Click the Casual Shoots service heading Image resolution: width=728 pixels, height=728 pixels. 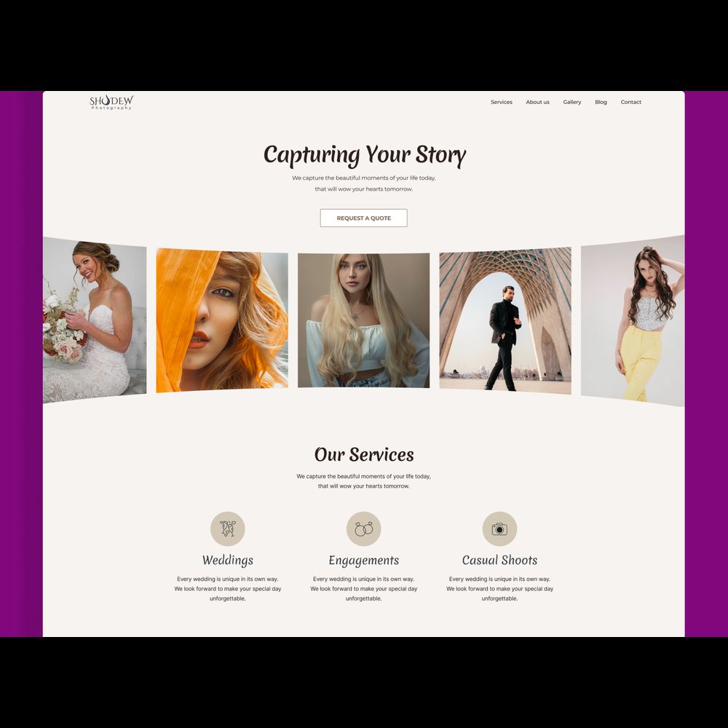(499, 561)
